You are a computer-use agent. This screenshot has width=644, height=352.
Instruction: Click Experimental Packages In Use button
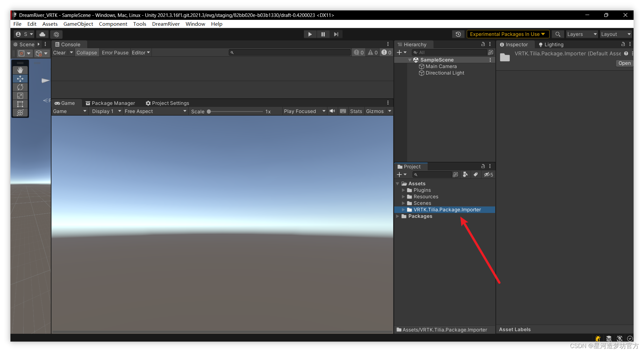pos(507,34)
